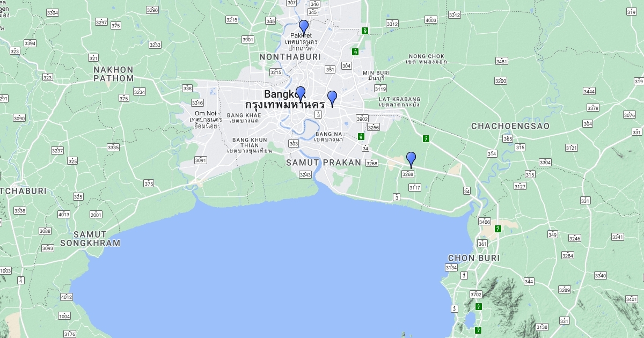This screenshot has width=644, height=338.
Task: Select the route 338 road shield
Action: click(187, 88)
